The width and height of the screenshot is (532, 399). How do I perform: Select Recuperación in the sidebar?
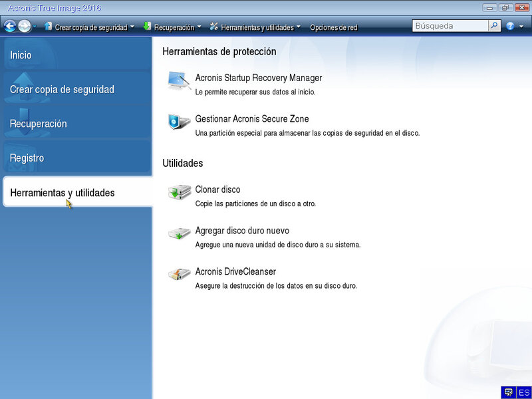(x=77, y=124)
